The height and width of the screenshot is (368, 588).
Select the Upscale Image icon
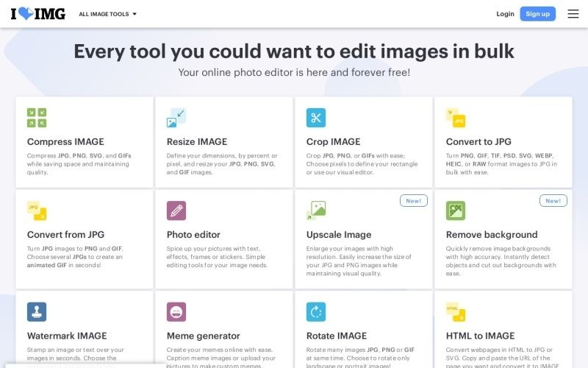coord(316,210)
